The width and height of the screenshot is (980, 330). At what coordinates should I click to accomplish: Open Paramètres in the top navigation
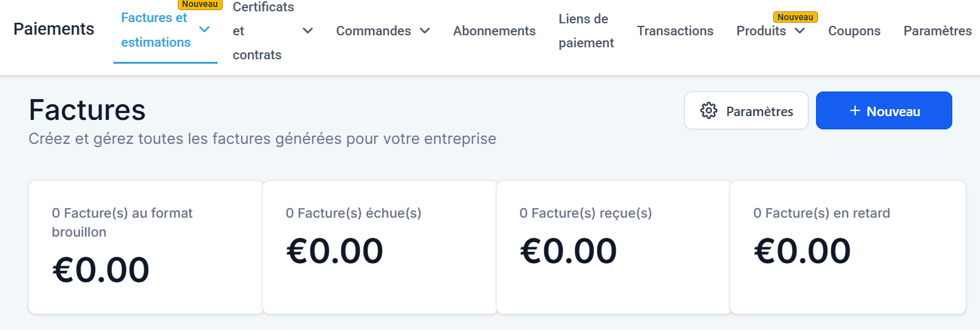(937, 31)
